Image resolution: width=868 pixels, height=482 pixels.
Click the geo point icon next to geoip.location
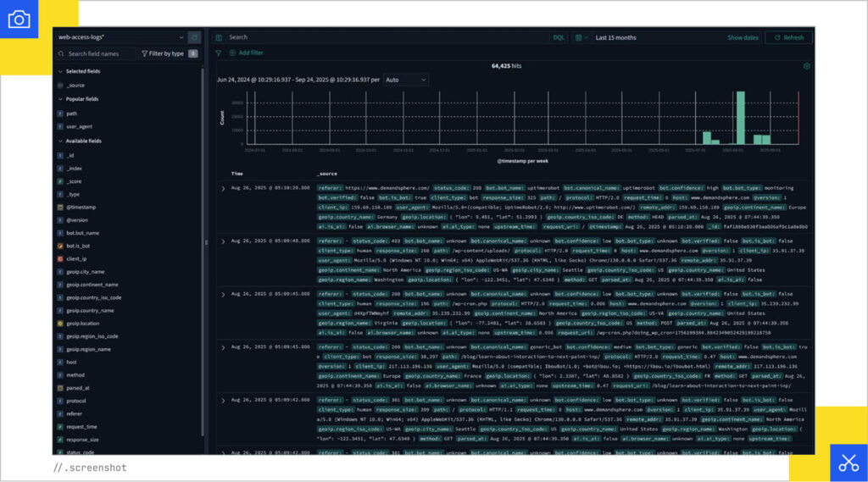pos(60,324)
